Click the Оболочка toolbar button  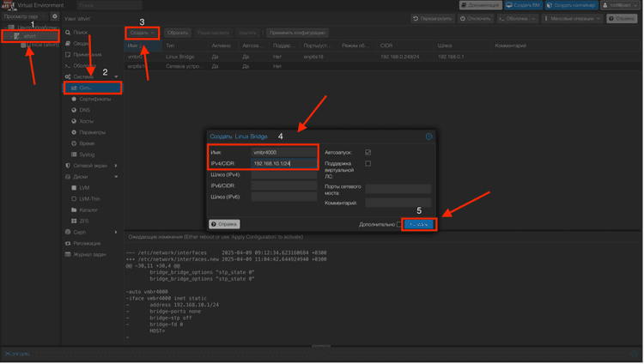[513, 19]
